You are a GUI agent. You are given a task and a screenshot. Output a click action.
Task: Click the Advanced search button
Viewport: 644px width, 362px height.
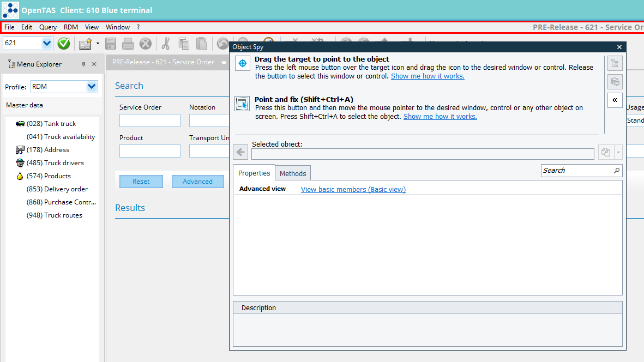pos(197,182)
